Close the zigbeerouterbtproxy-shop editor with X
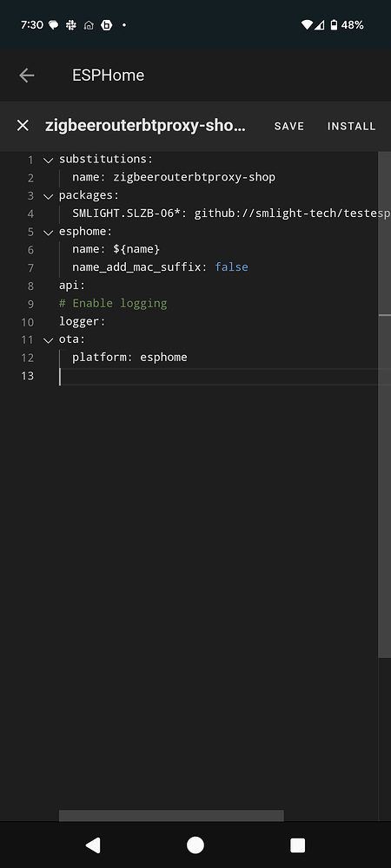The width and height of the screenshot is (391, 868). click(23, 126)
